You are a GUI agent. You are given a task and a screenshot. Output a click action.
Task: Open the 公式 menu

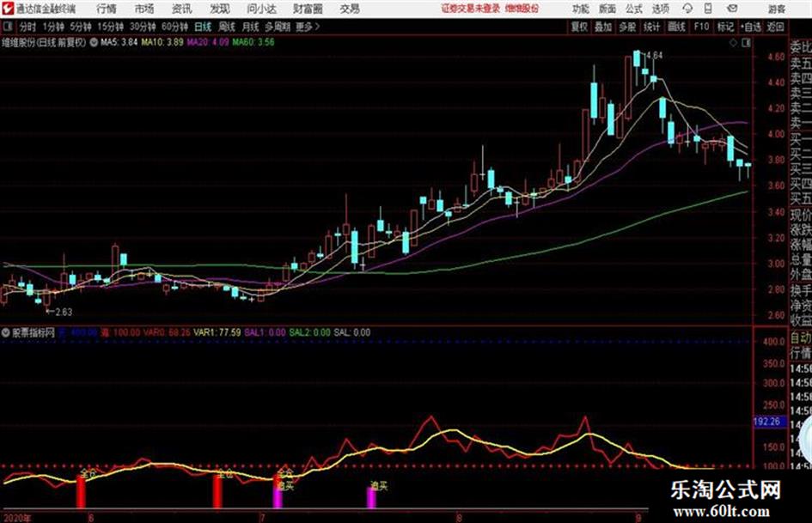pos(634,9)
